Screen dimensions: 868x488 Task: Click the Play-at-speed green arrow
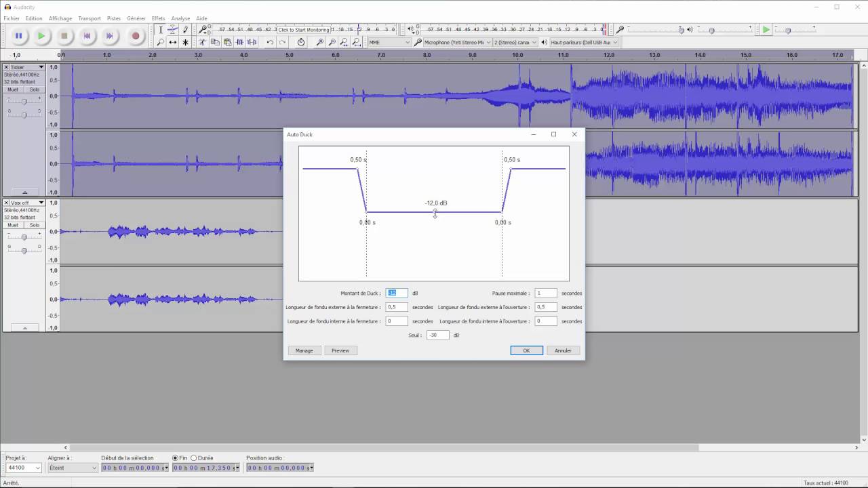tap(766, 30)
